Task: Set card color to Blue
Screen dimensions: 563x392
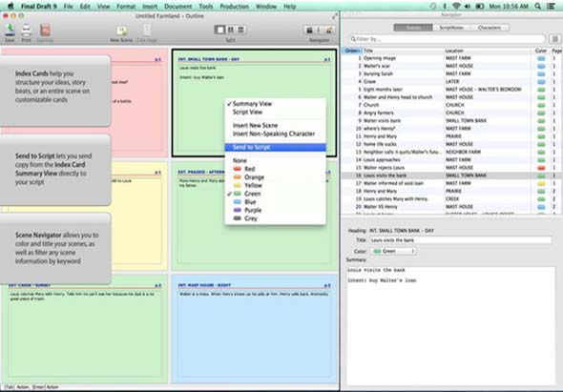Action: 276,202
